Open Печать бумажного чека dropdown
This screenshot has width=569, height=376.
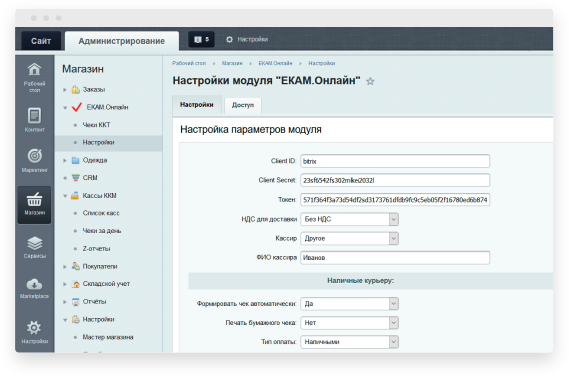tap(349, 323)
